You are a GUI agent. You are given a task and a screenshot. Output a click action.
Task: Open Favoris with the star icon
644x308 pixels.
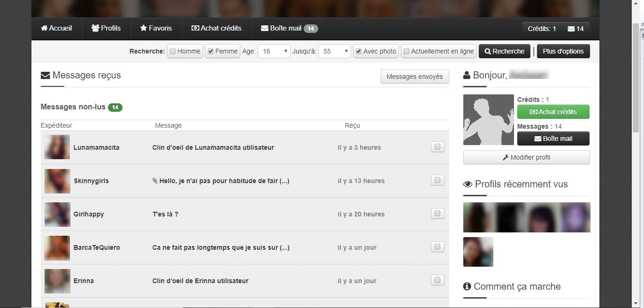156,28
